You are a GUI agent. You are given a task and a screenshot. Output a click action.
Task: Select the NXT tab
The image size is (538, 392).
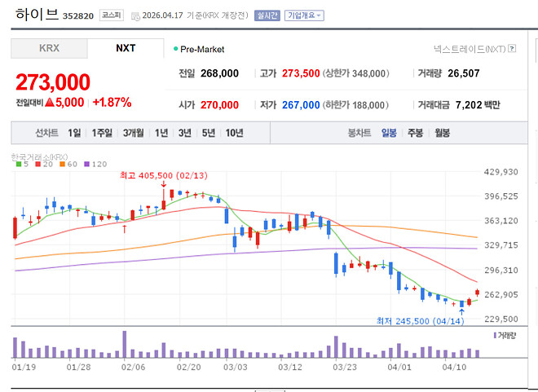point(126,48)
